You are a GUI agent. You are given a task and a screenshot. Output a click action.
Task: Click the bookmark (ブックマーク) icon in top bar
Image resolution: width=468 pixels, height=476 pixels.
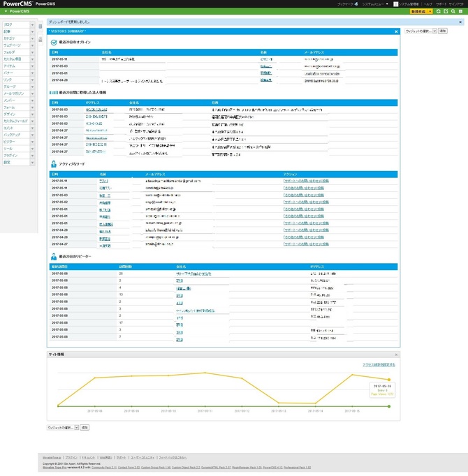[x=356, y=4]
